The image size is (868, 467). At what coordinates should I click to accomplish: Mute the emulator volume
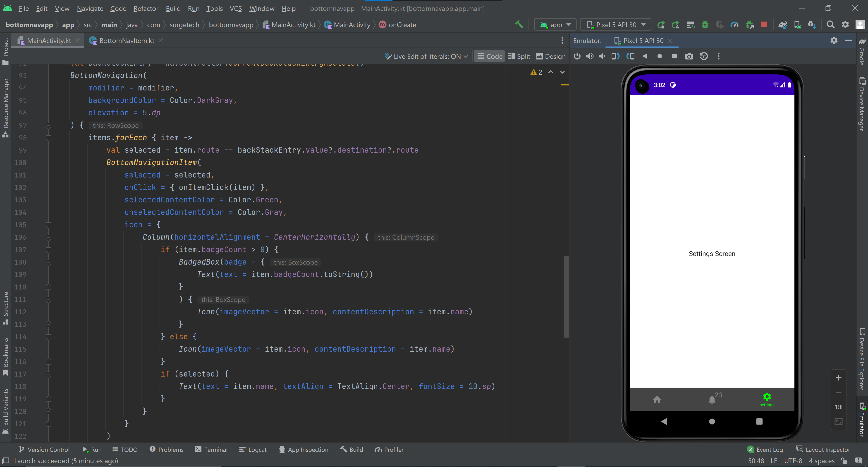coord(602,56)
